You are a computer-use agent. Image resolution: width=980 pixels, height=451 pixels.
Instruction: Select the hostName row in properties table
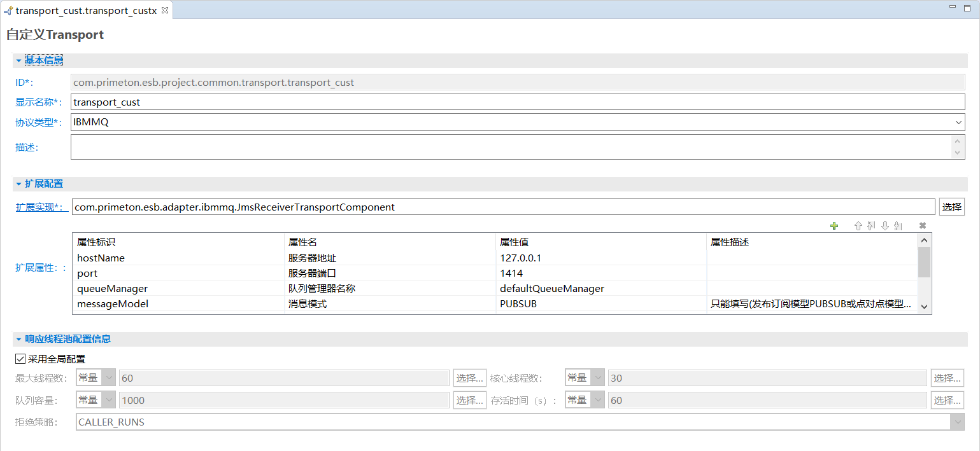point(178,258)
